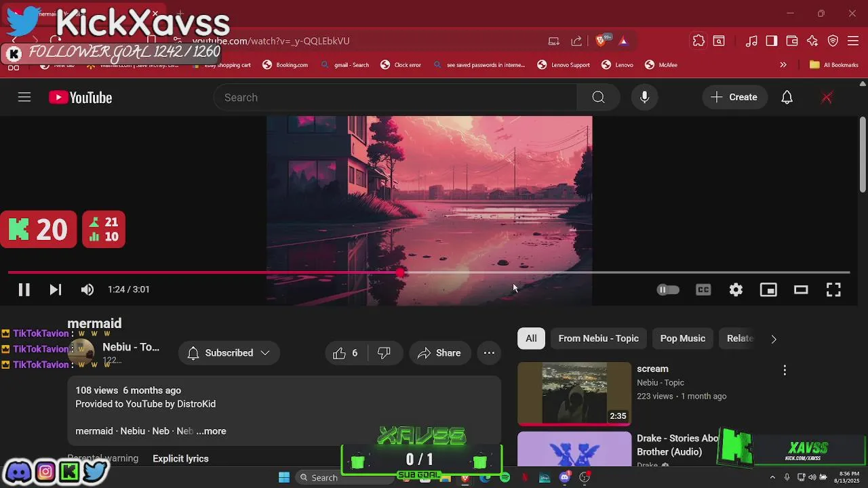868x488 pixels.
Task: Open the YouTube guide hamburger menu
Action: (24, 98)
